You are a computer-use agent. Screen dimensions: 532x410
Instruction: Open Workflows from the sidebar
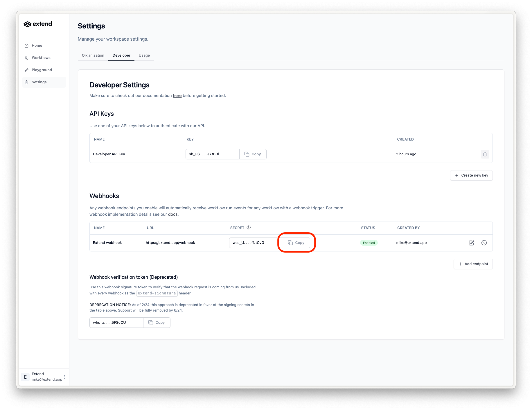(x=41, y=58)
